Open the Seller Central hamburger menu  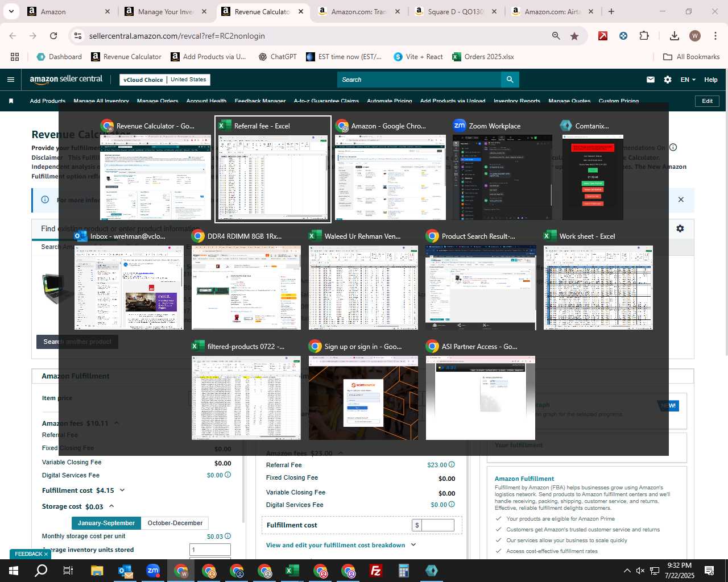pos(10,80)
